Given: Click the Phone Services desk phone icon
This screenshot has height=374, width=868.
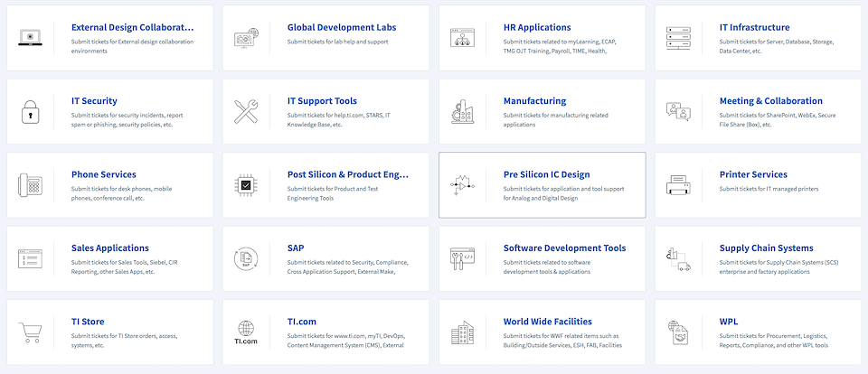Looking at the screenshot, I should coord(31,185).
